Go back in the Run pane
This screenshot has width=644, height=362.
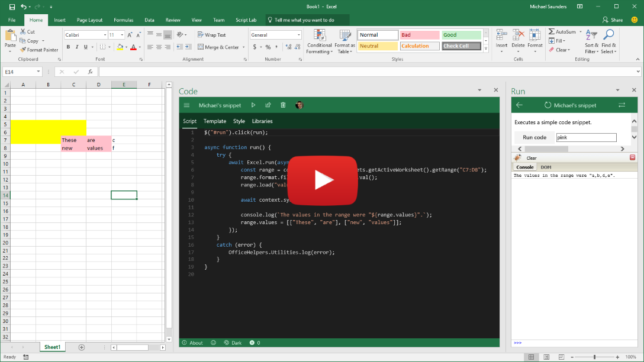519,105
